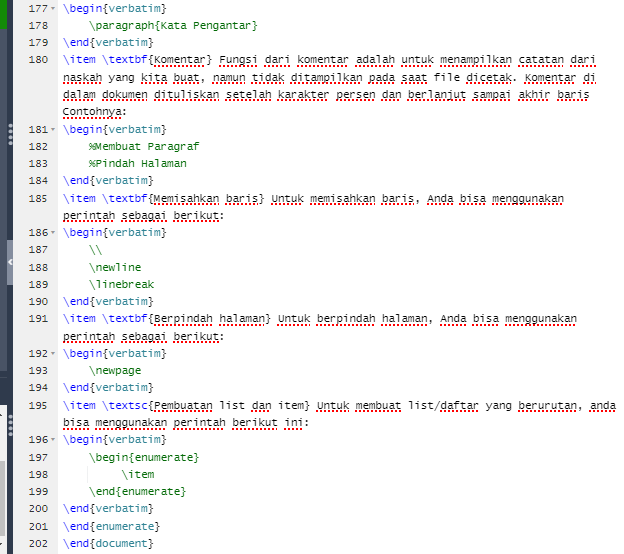Place cursor on %Pindah Halaman comment
Screen dimensions: 624x554
coord(138,164)
